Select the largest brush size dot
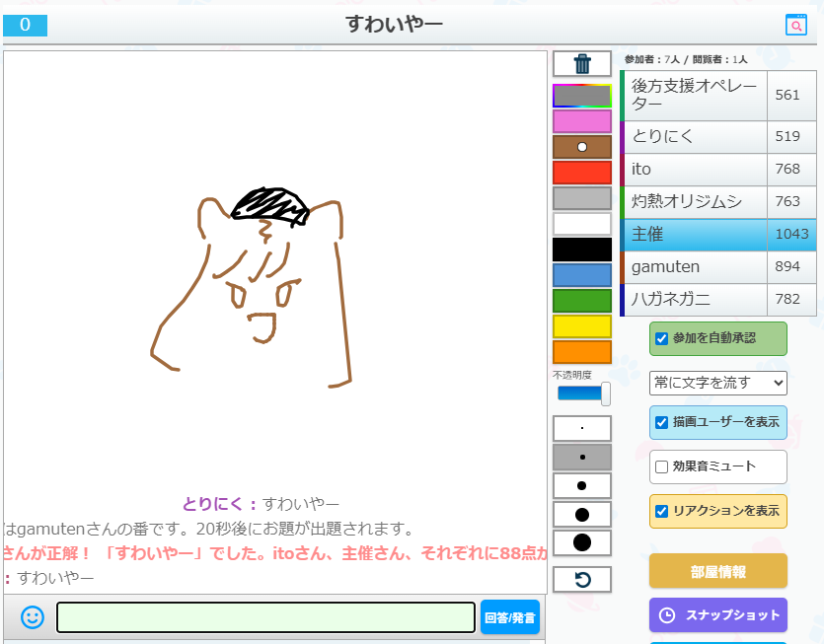The width and height of the screenshot is (824, 644). point(582,542)
